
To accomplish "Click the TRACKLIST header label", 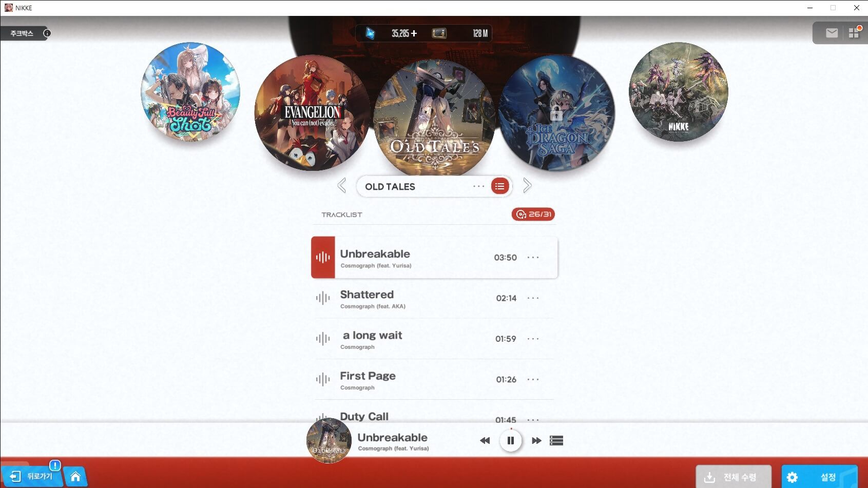I will point(342,214).
